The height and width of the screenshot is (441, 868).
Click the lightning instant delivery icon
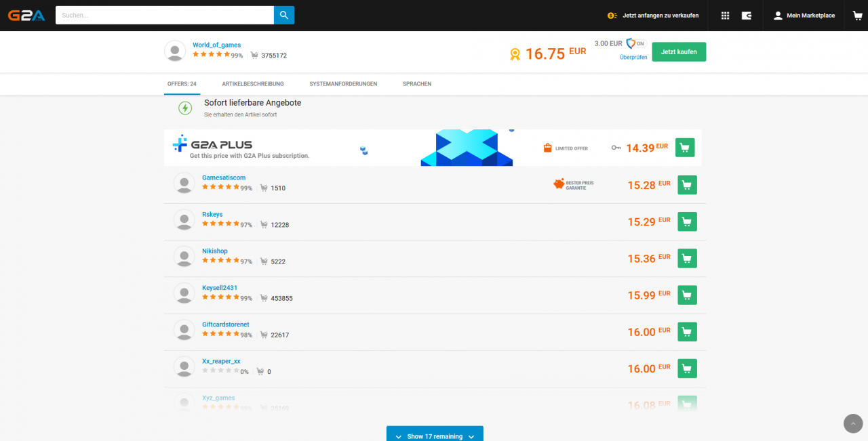click(x=185, y=108)
